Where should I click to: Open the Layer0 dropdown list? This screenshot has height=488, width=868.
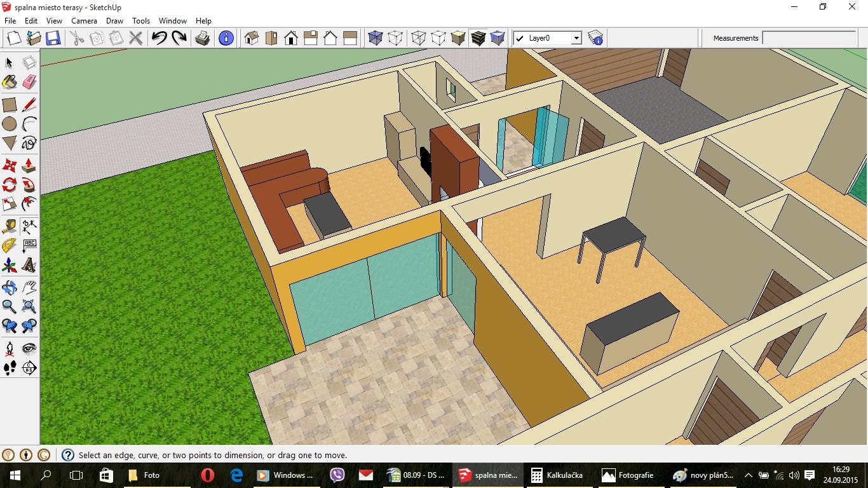pos(576,38)
